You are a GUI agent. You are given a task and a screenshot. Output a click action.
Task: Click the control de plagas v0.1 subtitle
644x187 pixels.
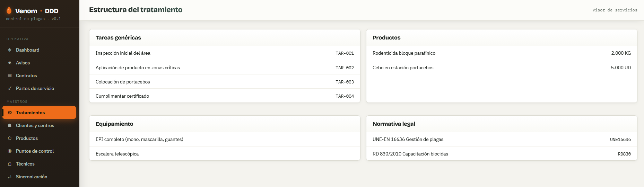pos(33,19)
